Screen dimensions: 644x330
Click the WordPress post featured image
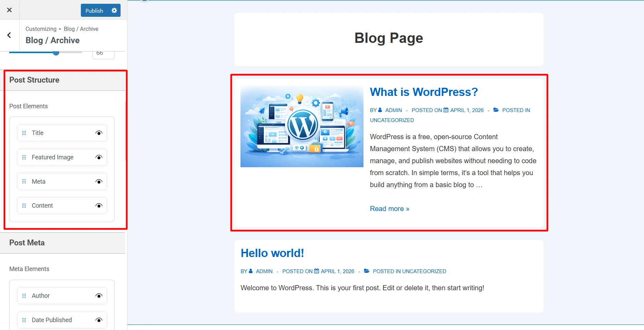pos(302,126)
